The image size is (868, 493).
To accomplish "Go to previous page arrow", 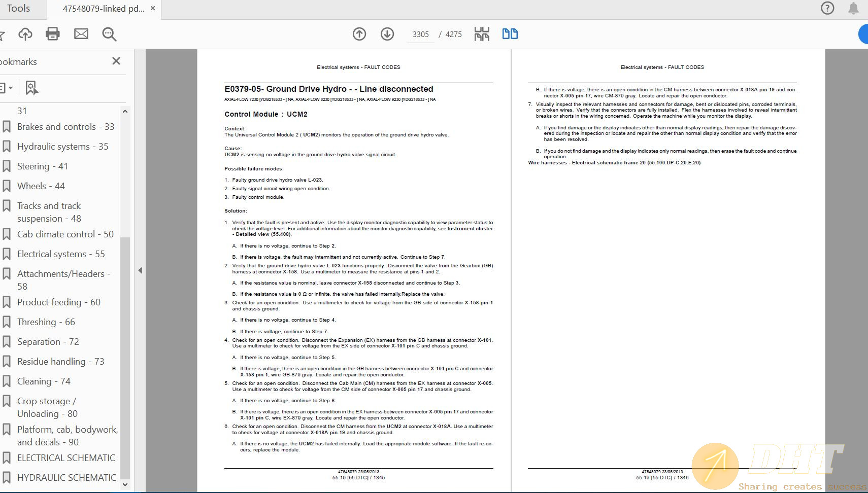I will 359,34.
